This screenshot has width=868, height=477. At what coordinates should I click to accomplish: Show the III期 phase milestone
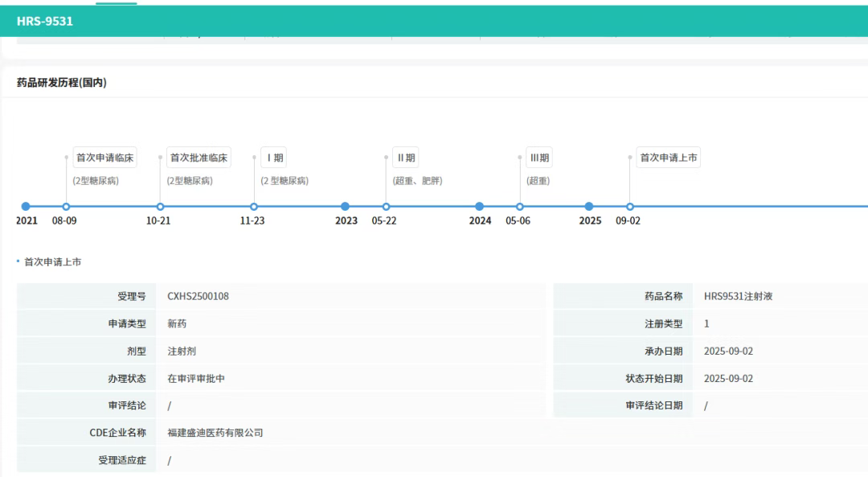[x=539, y=158]
